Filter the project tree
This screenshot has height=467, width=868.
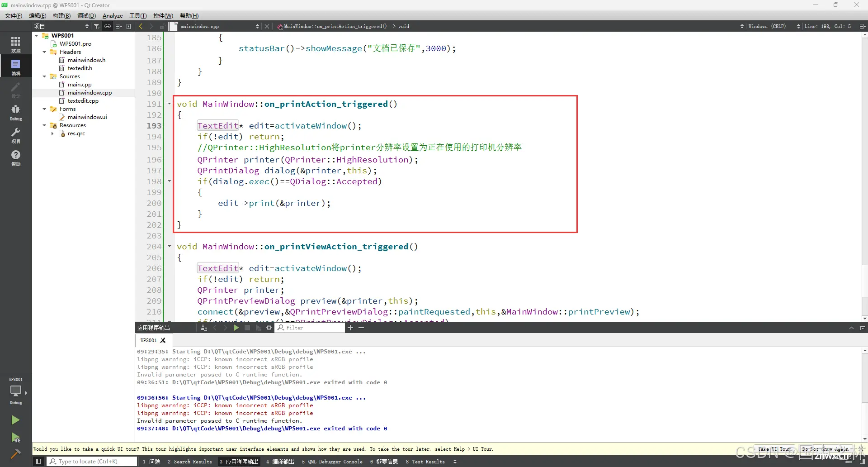pyautogui.click(x=96, y=26)
